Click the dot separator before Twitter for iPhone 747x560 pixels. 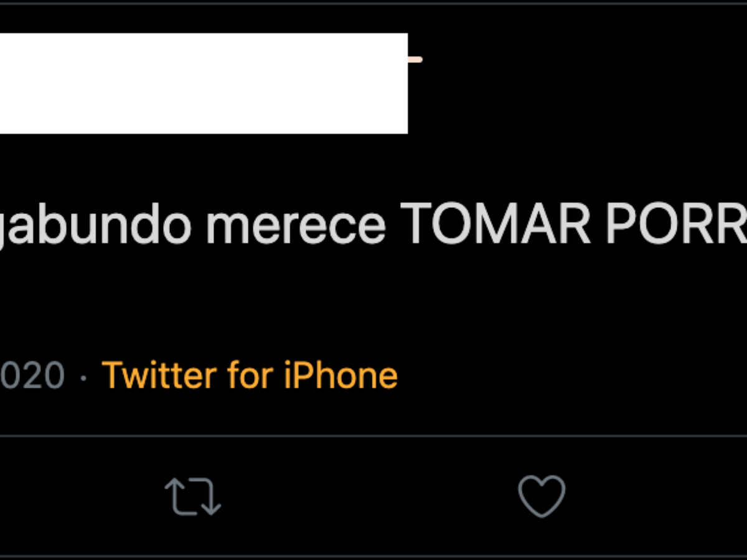tap(83, 377)
